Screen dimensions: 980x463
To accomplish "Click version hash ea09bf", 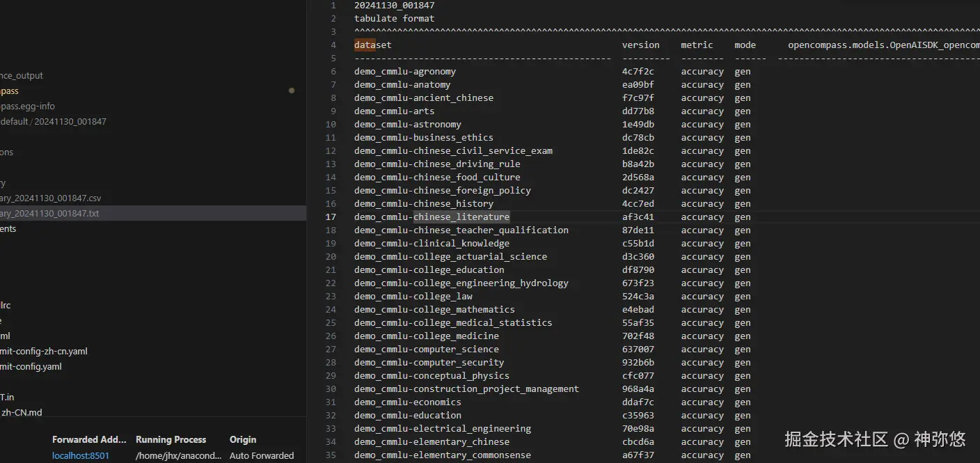I will point(638,84).
